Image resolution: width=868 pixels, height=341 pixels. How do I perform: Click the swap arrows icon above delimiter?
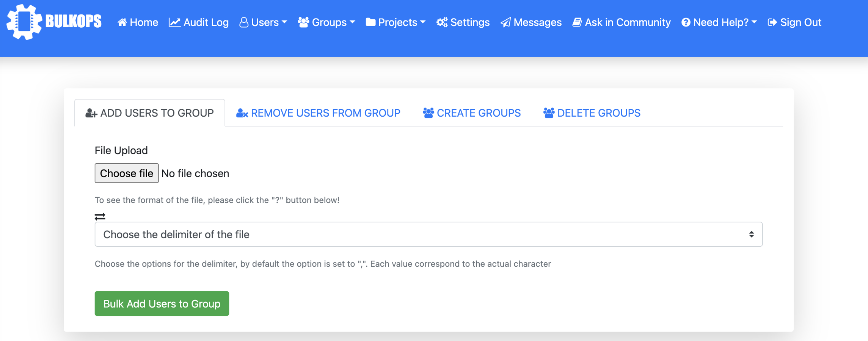pyautogui.click(x=100, y=216)
